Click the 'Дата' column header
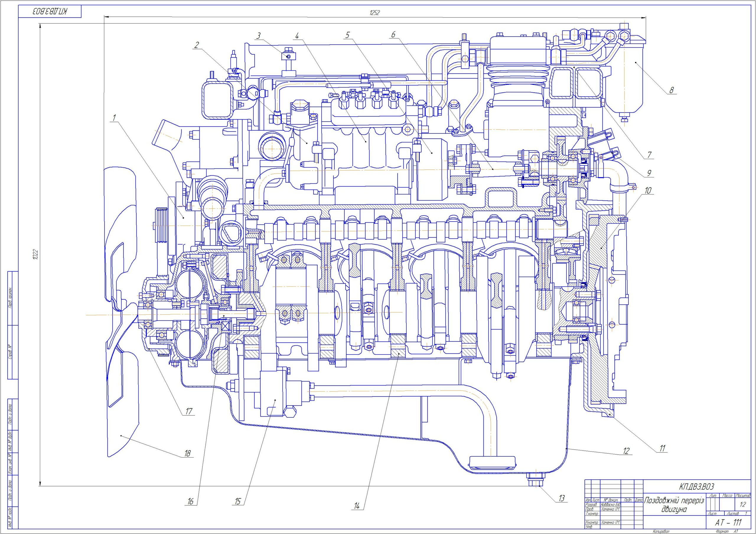Viewport: 756px width, 534px height. tap(639, 500)
